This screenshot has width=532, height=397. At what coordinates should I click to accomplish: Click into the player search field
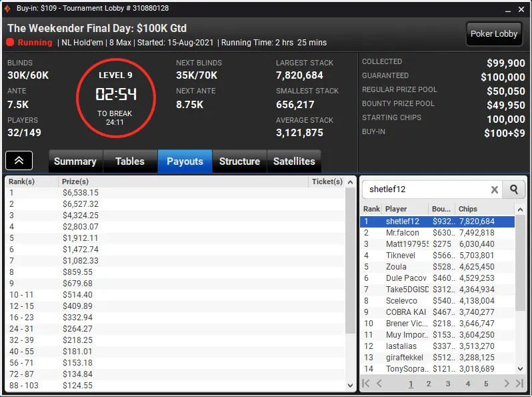coord(429,189)
